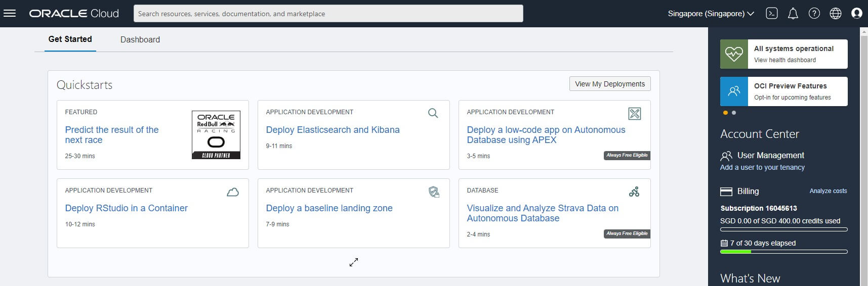
Task: Click the health heartbeat icon
Action: (x=734, y=54)
